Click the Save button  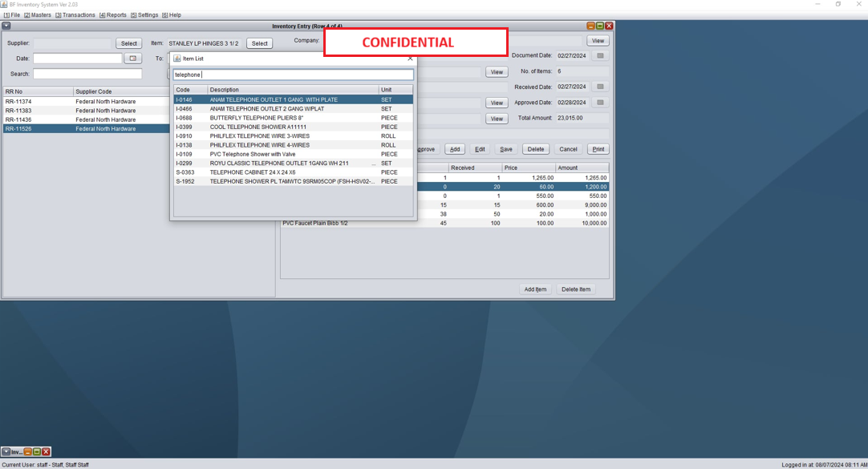pyautogui.click(x=506, y=149)
